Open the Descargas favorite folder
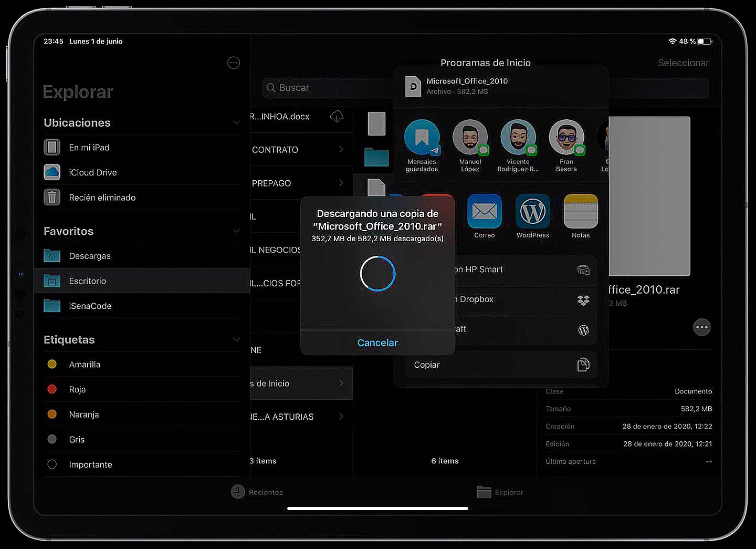Screen dimensions: 756x549 142,256
